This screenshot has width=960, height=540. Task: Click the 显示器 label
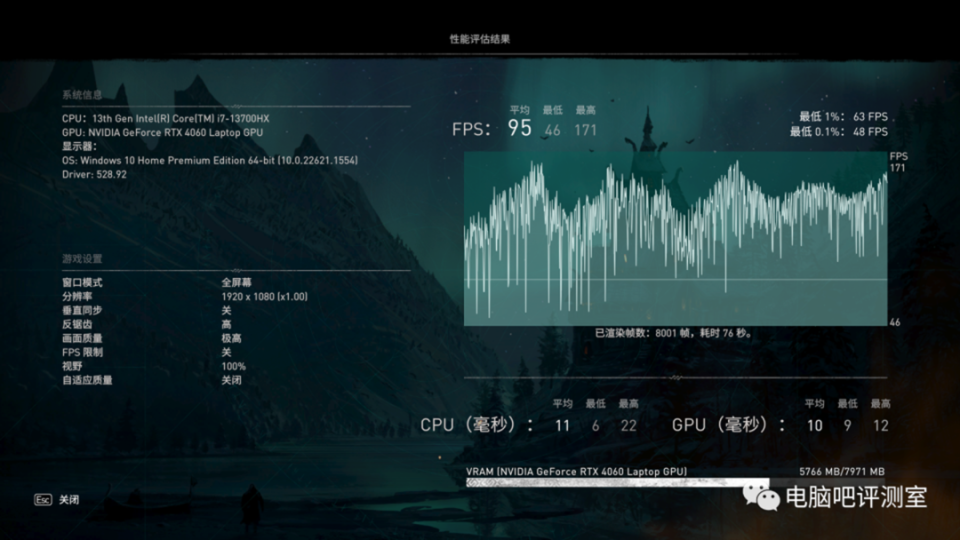(79, 146)
